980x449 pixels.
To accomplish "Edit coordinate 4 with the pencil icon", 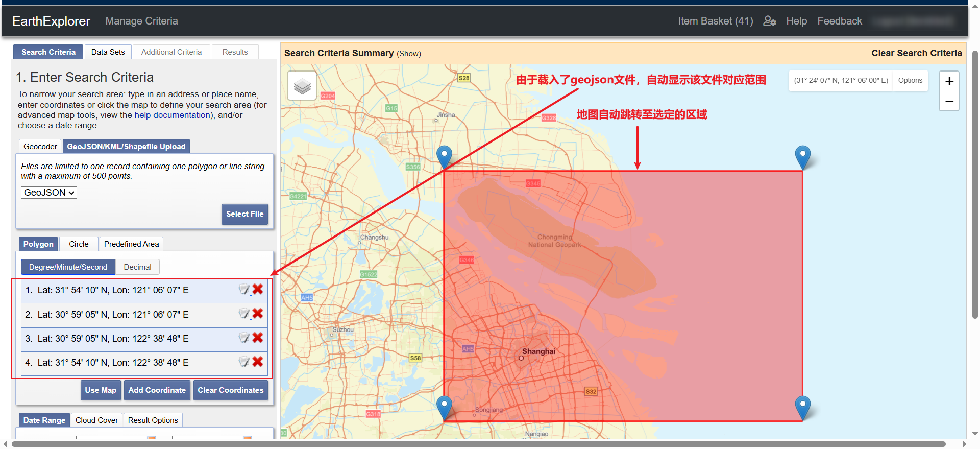I will coord(244,362).
